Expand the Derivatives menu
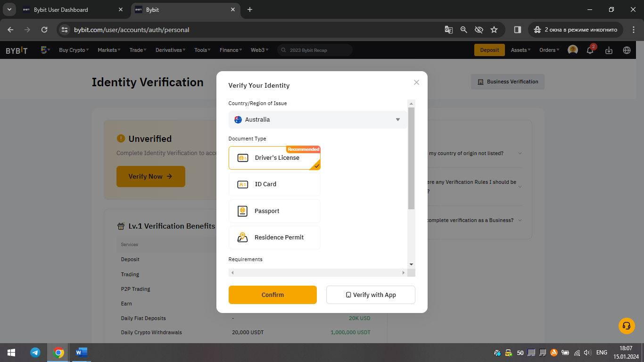 (170, 50)
